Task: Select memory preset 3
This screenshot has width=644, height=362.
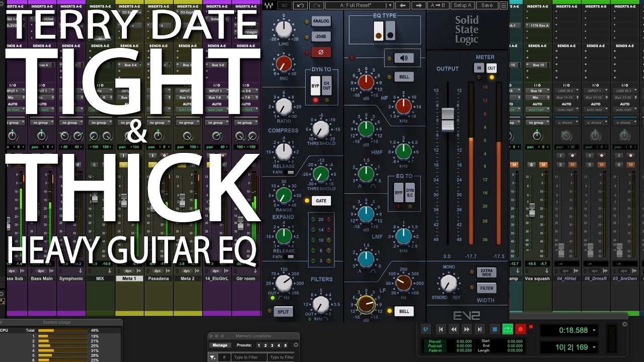Action: (x=272, y=345)
